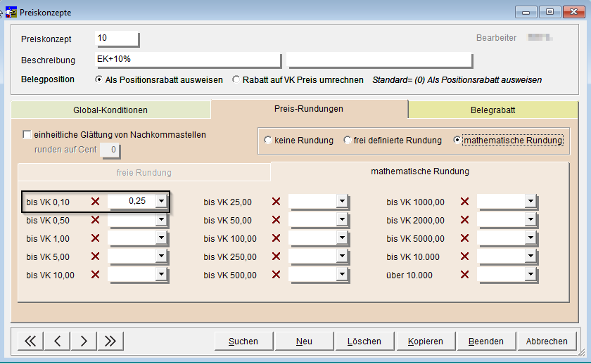Switch to the Belegrabatt tab
591x364 pixels.
point(493,110)
